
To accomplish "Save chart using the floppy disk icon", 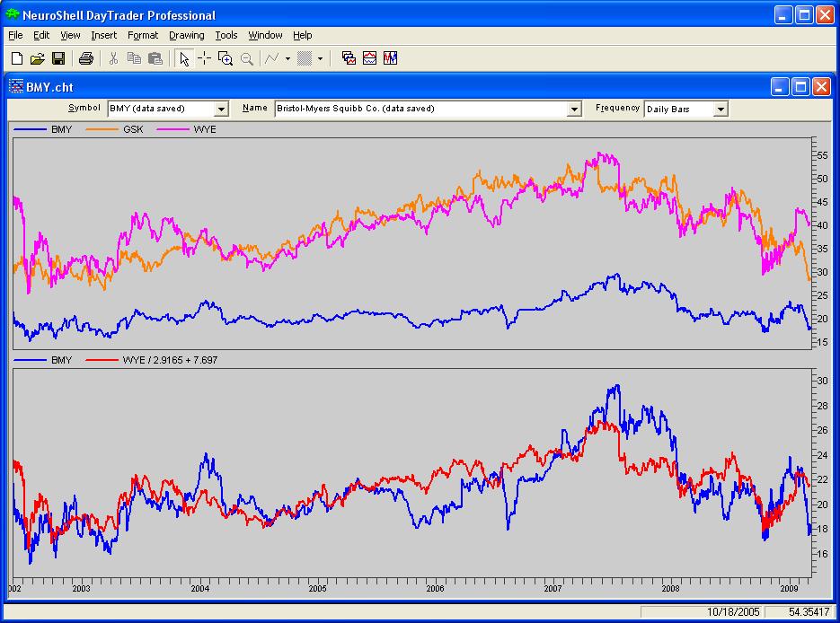I will (57, 58).
